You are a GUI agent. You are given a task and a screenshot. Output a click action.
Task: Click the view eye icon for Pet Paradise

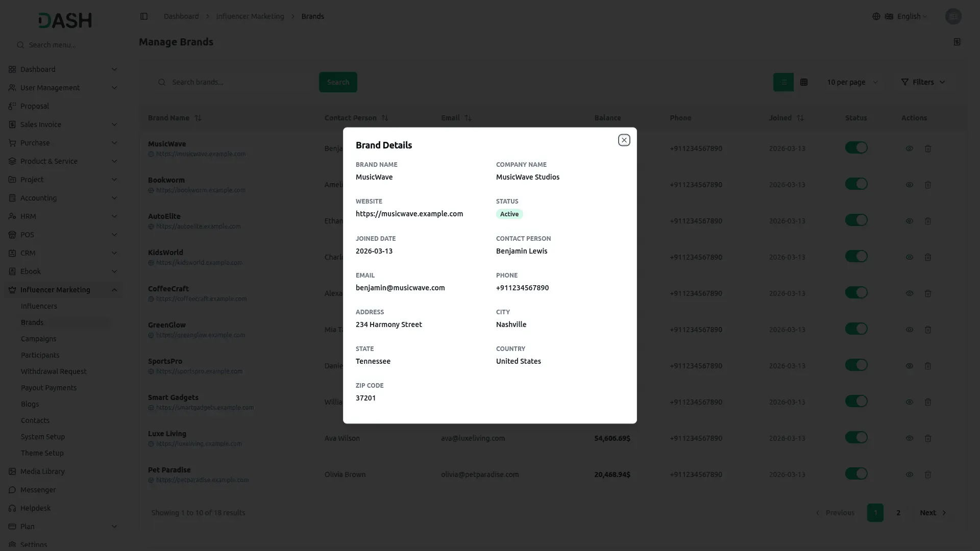909,474
